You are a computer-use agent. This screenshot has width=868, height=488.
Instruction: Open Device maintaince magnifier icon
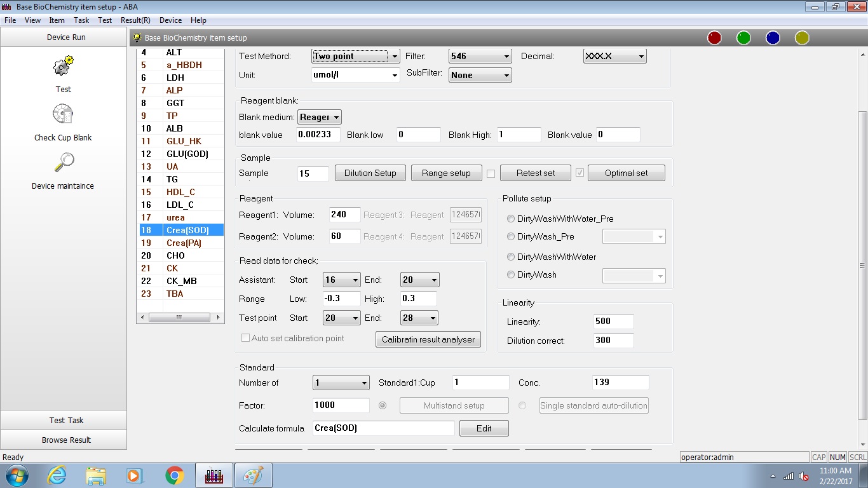point(63,163)
